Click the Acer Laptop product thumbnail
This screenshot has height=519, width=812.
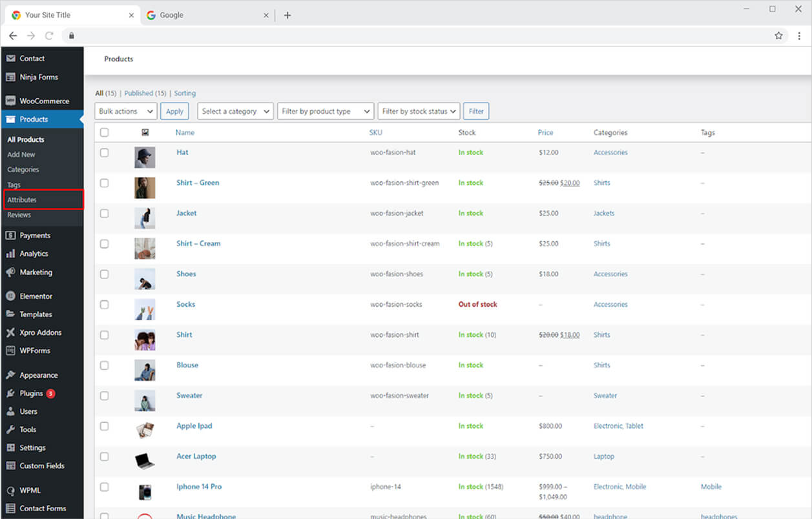145,460
